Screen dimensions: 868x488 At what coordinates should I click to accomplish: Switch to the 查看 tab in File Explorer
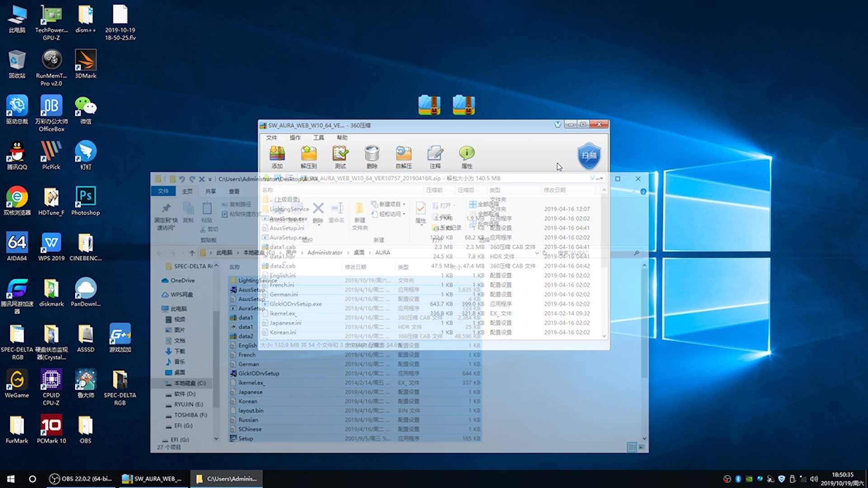pyautogui.click(x=234, y=191)
